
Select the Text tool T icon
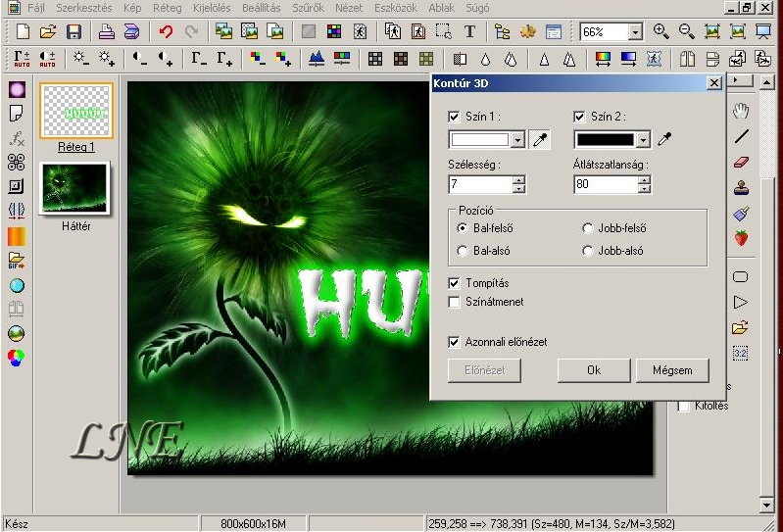pyautogui.click(x=469, y=32)
